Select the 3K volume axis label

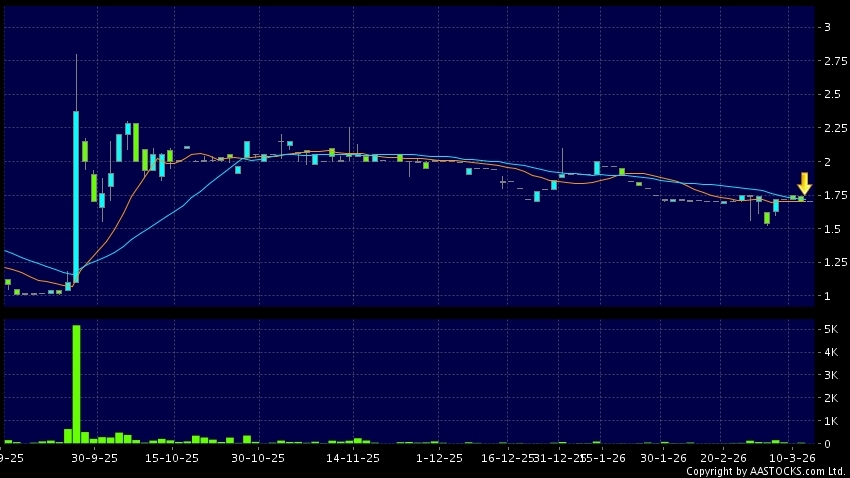point(830,375)
